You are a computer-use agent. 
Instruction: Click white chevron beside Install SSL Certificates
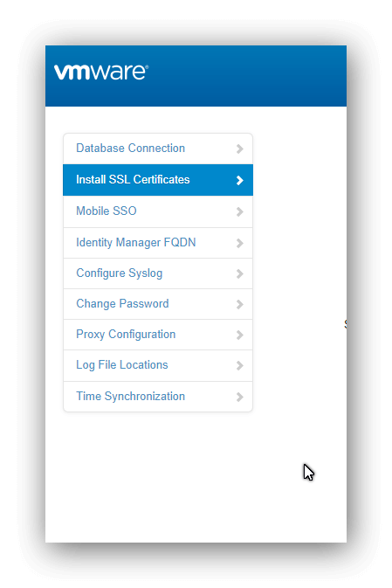tap(240, 180)
